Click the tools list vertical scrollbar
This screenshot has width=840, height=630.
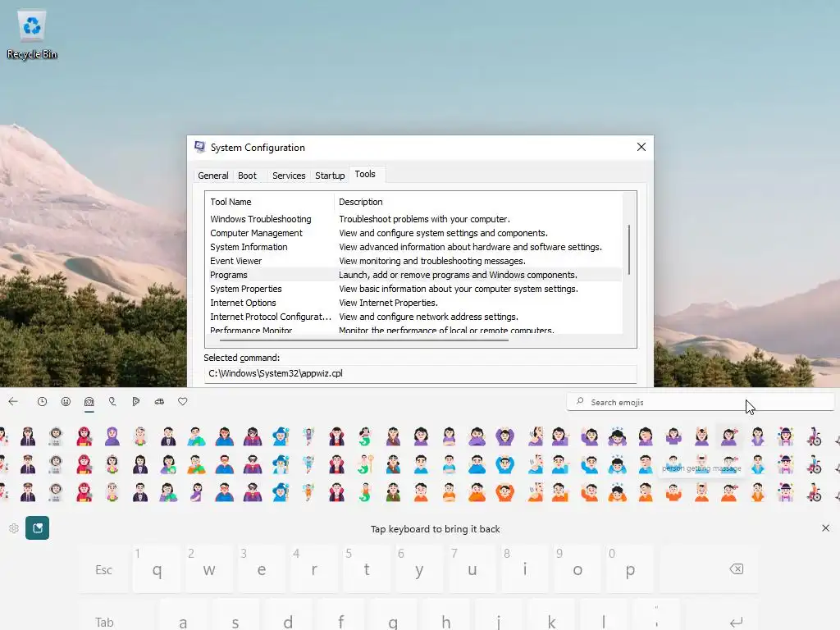click(629, 249)
